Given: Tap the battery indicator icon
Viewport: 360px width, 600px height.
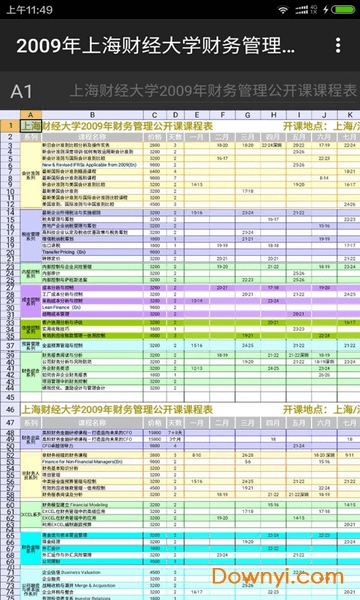Looking at the screenshot, I should pos(343,10).
